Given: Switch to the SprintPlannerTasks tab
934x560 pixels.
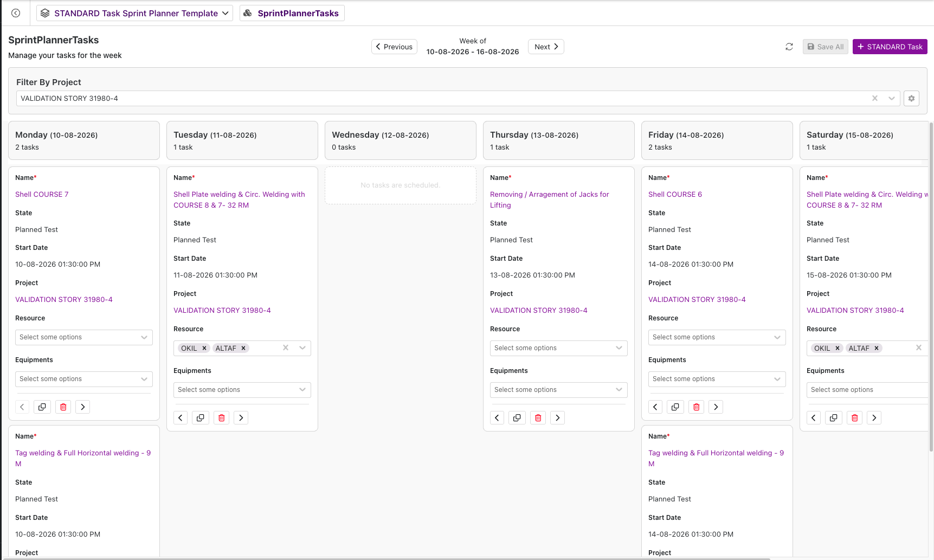Looking at the screenshot, I should (292, 13).
